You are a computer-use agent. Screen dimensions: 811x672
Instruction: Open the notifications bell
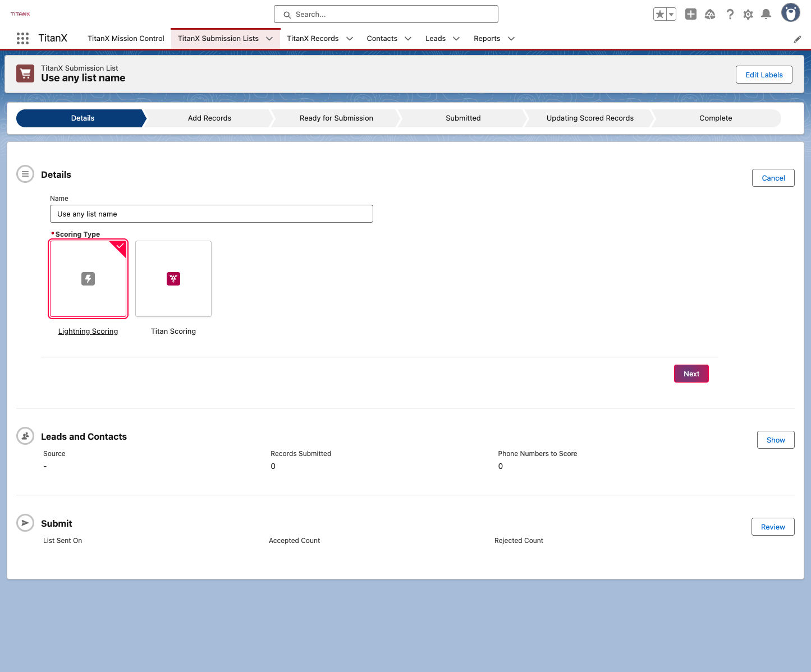click(766, 14)
